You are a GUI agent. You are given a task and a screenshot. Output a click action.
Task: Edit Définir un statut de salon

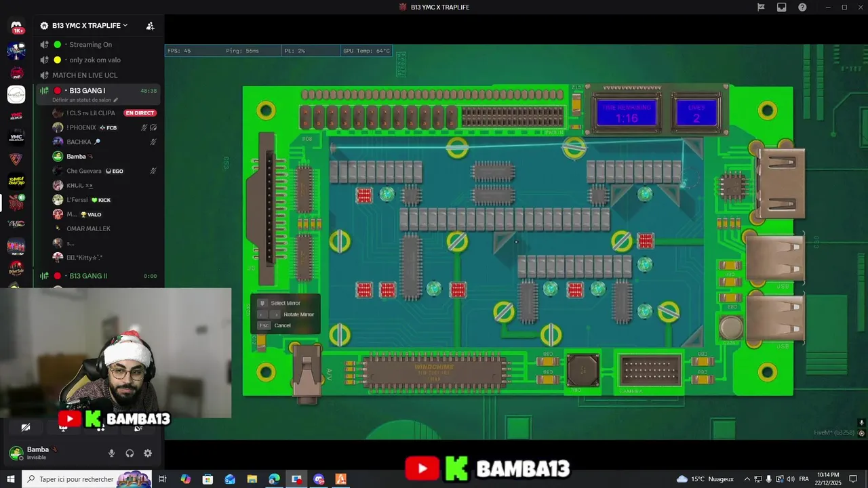click(x=85, y=100)
